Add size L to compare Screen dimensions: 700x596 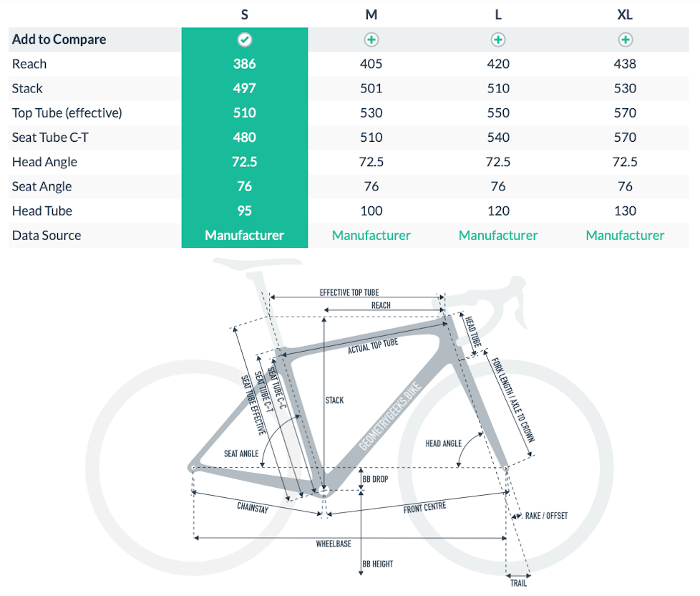498,39
